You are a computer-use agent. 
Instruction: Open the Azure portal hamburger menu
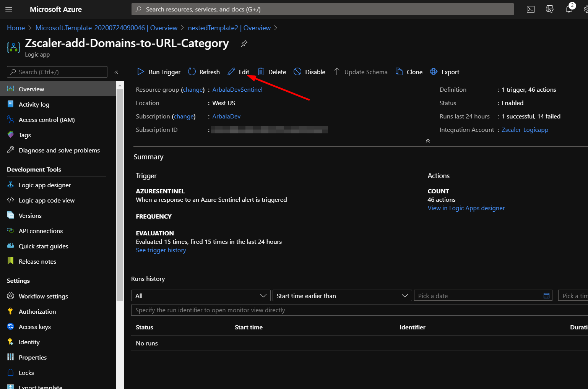pyautogui.click(x=9, y=9)
